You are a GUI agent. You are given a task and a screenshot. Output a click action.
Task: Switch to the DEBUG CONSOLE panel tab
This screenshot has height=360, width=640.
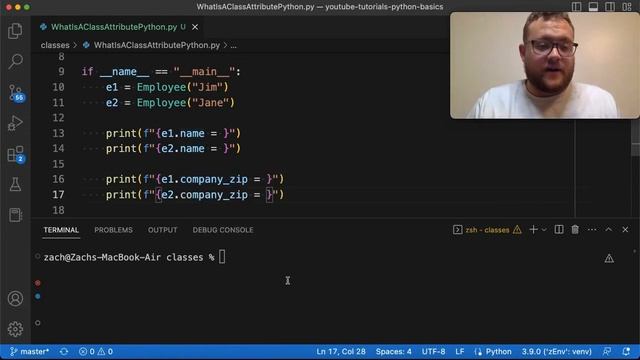tap(223, 230)
